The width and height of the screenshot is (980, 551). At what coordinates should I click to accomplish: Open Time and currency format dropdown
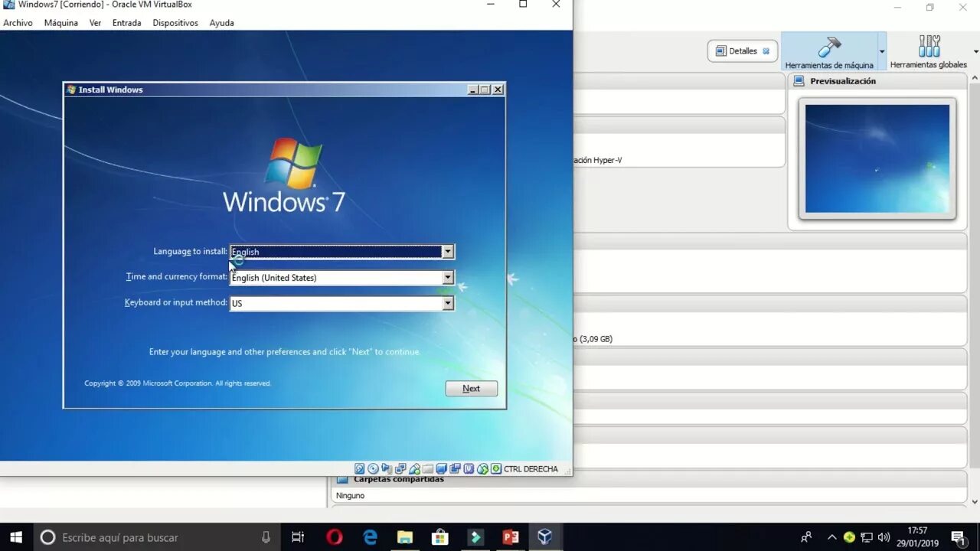tap(448, 278)
